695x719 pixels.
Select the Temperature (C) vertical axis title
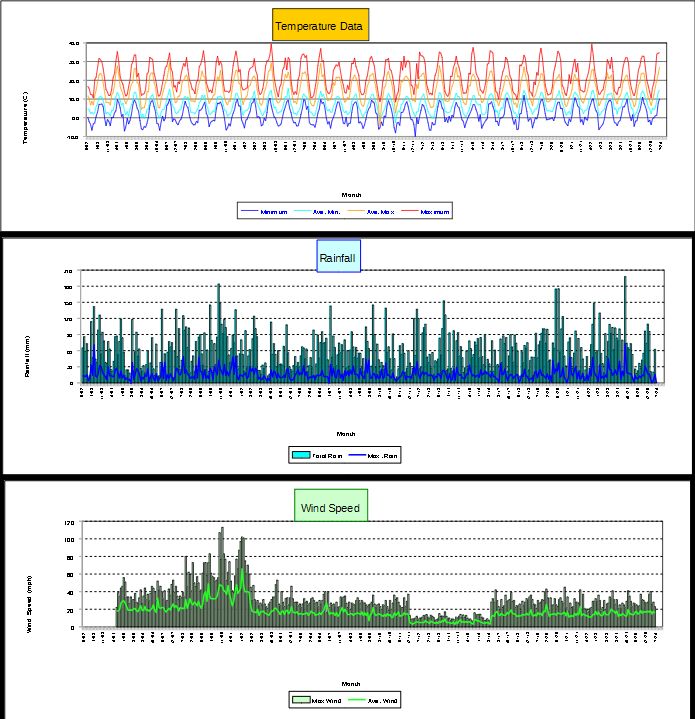coord(25,117)
